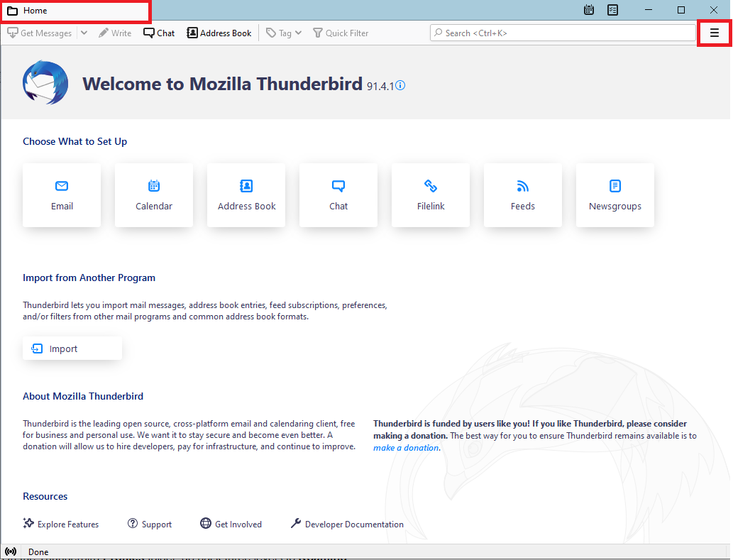Open the Developer Documentation link
Image resolution: width=733 pixels, height=560 pixels.
pyautogui.click(x=347, y=524)
